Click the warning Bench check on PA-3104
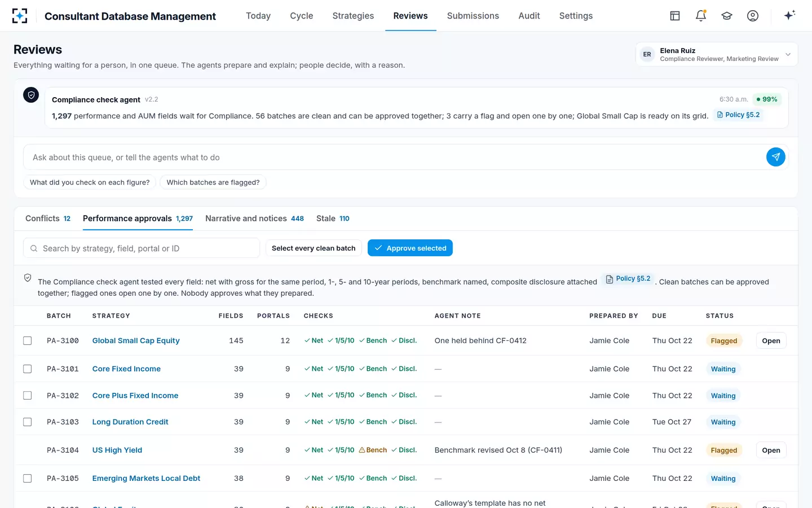The height and width of the screenshot is (508, 812). 373,450
